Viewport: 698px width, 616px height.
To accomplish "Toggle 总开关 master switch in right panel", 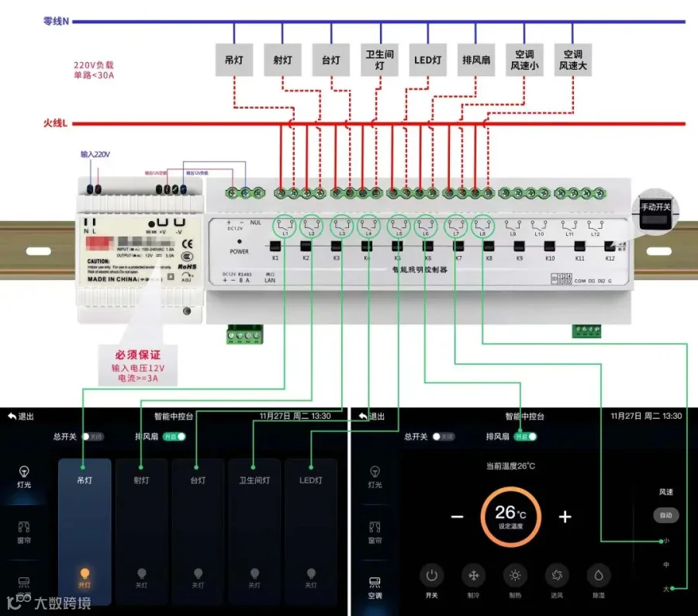I will coord(444,437).
